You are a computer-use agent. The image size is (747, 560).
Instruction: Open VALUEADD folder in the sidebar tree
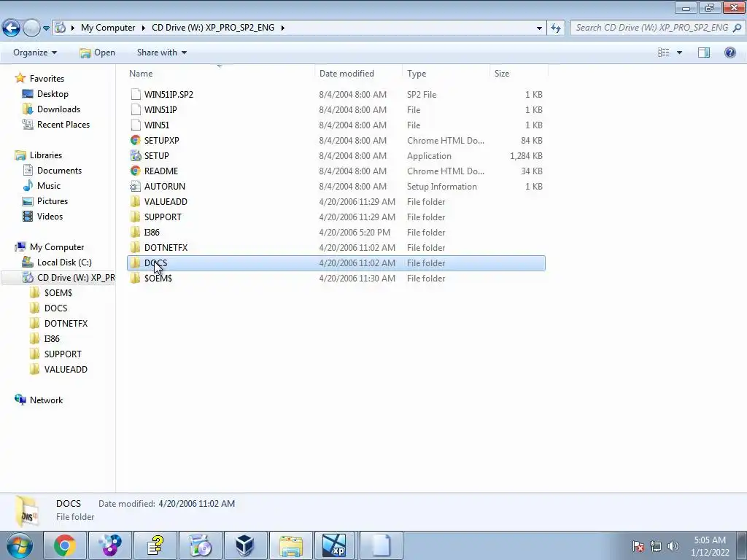tap(66, 369)
